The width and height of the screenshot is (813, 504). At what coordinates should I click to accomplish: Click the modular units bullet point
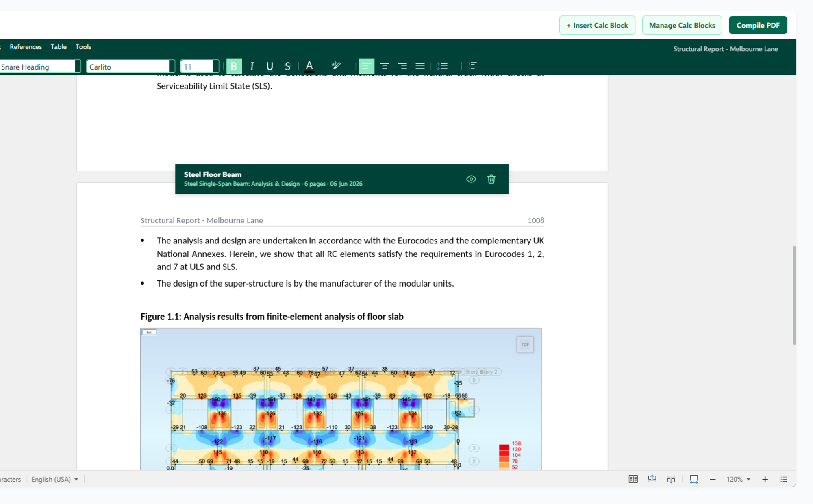click(305, 283)
